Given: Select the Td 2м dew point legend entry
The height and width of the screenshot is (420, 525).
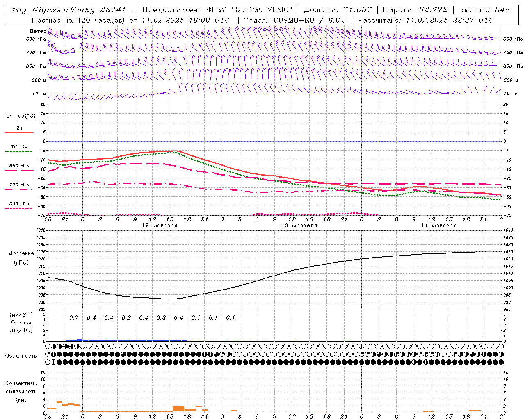Looking at the screenshot, I should (x=19, y=147).
